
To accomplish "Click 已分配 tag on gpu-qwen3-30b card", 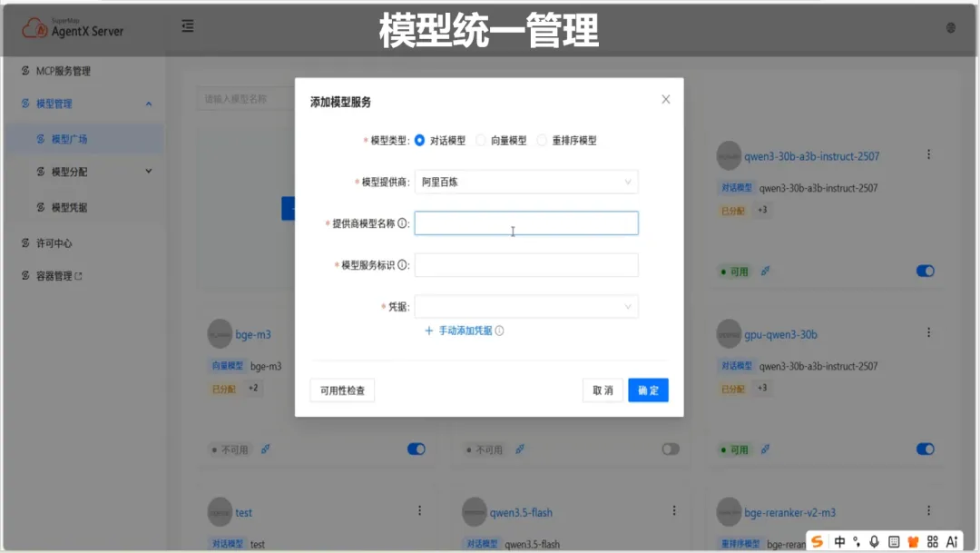I will (x=733, y=390).
